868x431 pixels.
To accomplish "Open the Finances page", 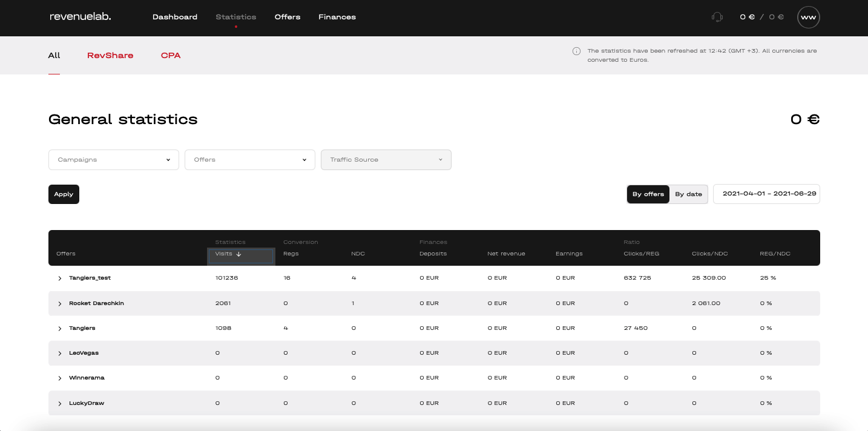I will point(337,17).
